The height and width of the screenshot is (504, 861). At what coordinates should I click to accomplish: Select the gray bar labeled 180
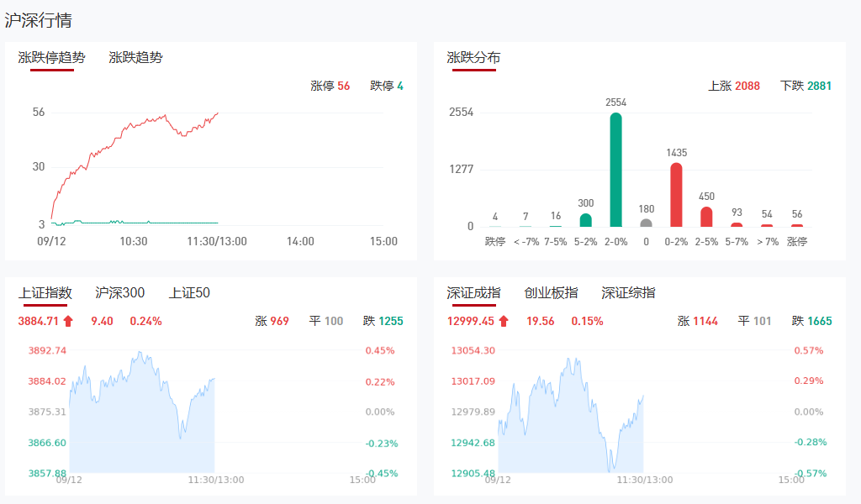click(646, 223)
